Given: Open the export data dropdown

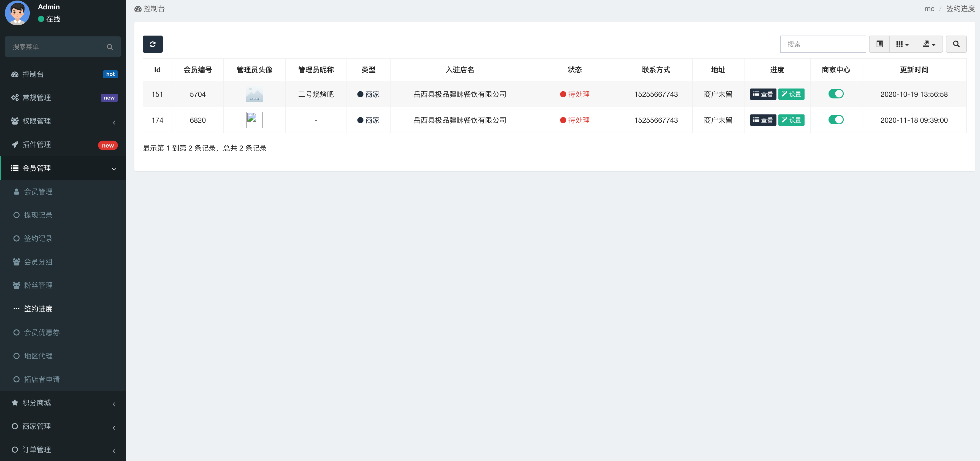Looking at the screenshot, I should 929,44.
